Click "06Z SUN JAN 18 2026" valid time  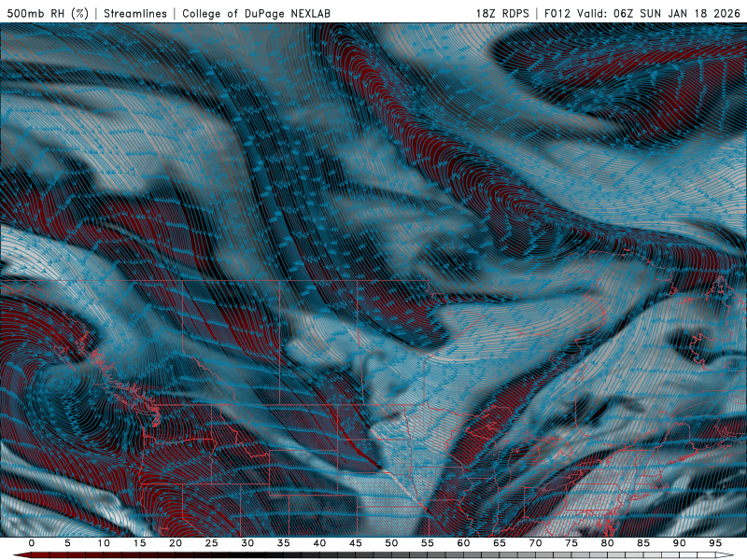click(677, 13)
